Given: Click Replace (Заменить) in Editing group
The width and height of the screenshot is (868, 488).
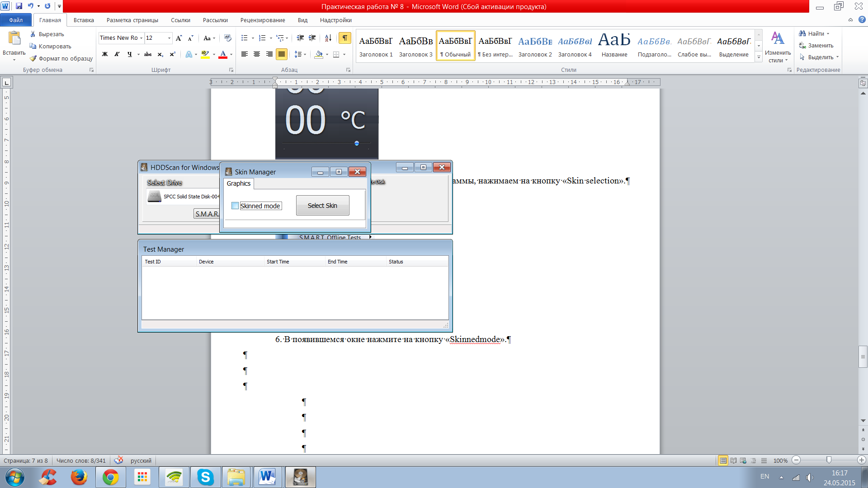Looking at the screenshot, I should [816, 45].
